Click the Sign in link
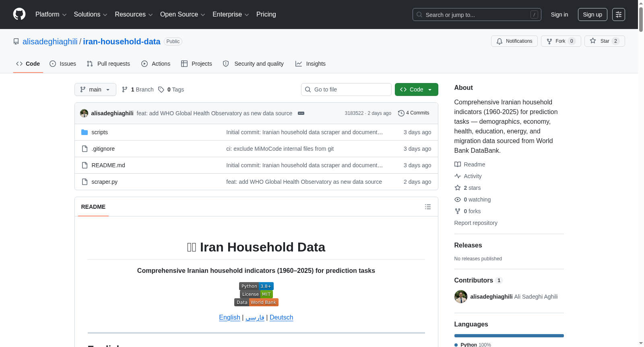The width and height of the screenshot is (644, 347). 559,15
